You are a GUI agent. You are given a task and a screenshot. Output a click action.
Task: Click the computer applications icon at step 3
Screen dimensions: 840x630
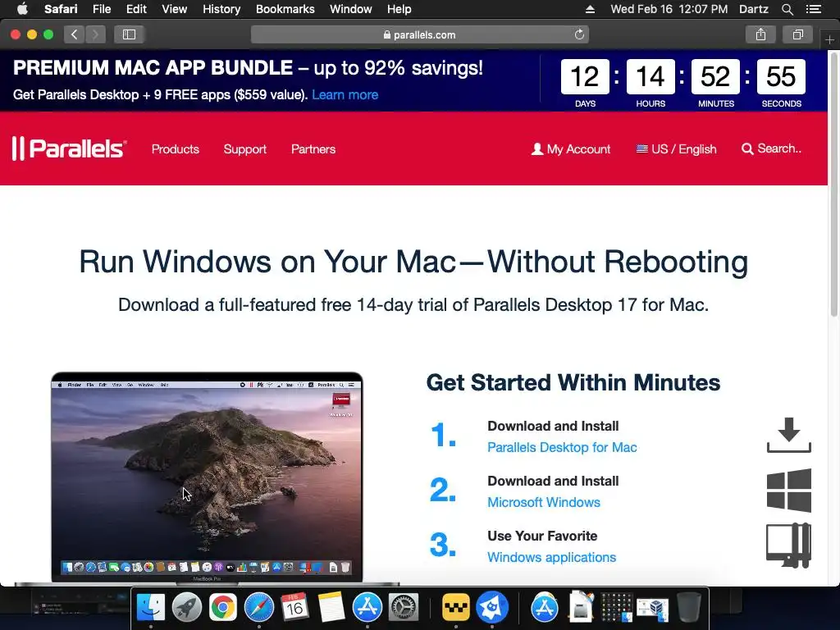pos(788,546)
